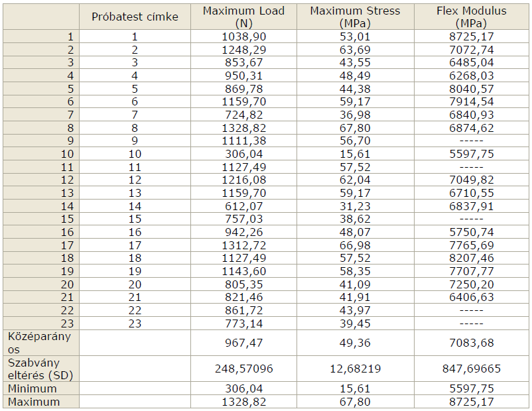Select the load value 757,03

[243, 219]
